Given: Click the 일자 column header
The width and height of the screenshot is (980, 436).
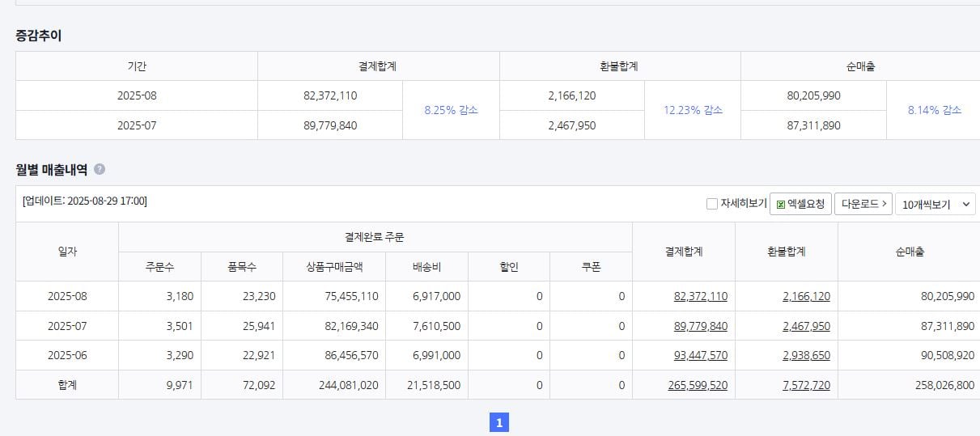Looking at the screenshot, I should pos(67,252).
